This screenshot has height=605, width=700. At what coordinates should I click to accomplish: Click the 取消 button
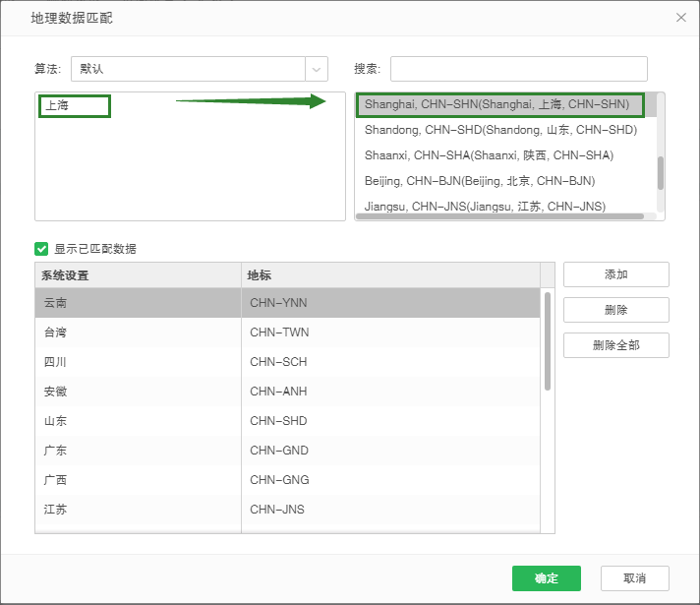(634, 578)
